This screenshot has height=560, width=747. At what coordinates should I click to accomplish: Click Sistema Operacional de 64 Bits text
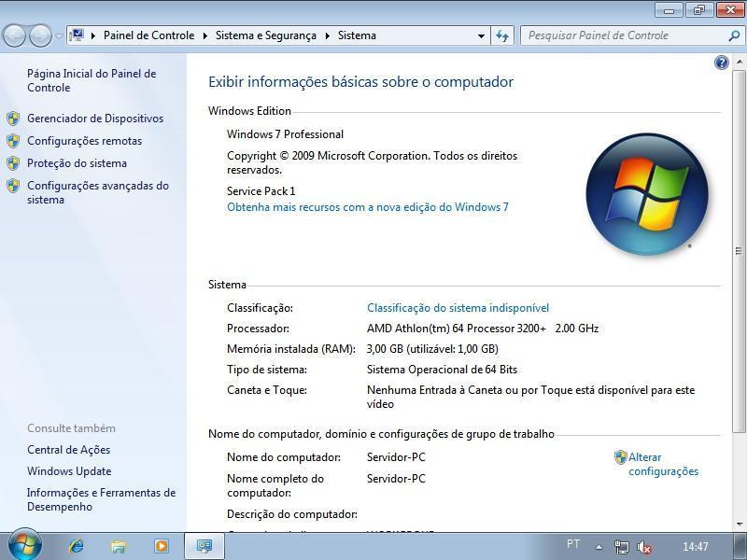point(442,370)
